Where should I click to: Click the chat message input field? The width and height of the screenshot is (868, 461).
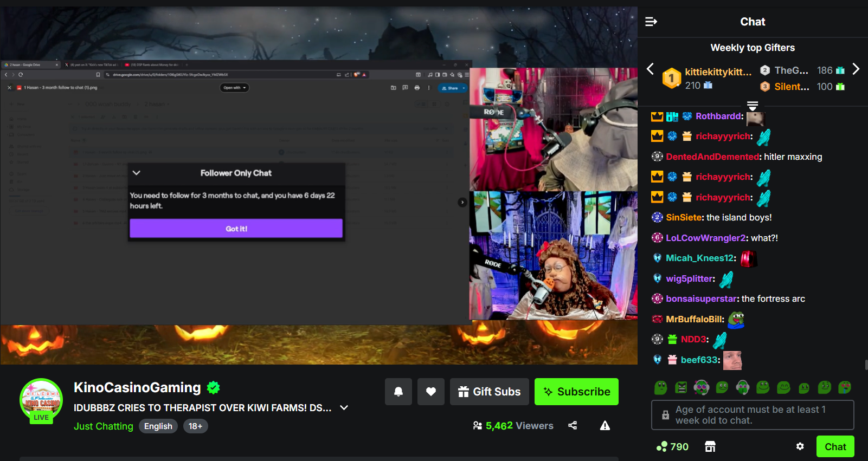pyautogui.click(x=753, y=415)
